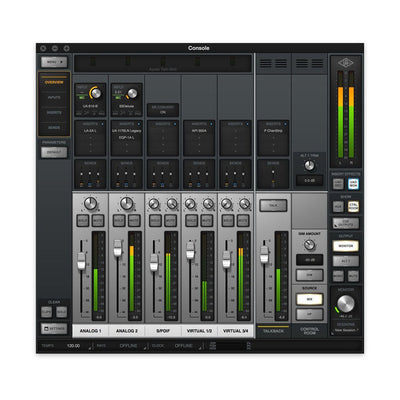
Task: Toggle the DIM button
Action: 310,275
